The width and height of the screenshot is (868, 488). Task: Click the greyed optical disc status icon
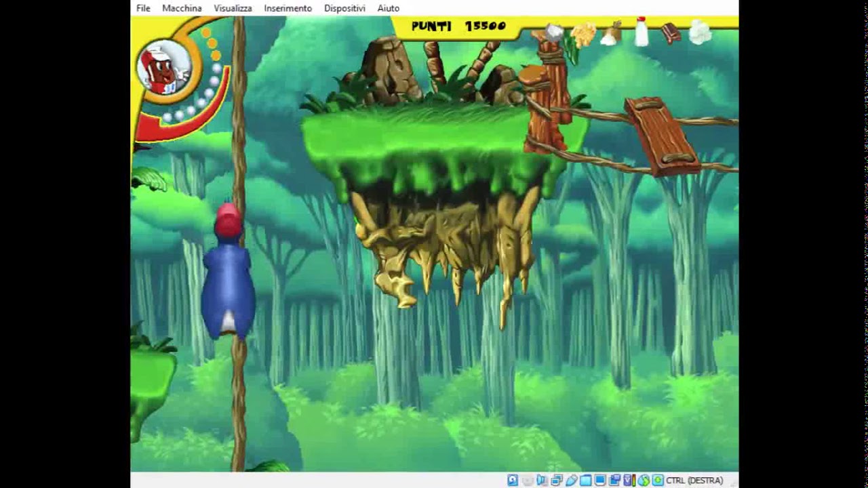click(x=528, y=481)
